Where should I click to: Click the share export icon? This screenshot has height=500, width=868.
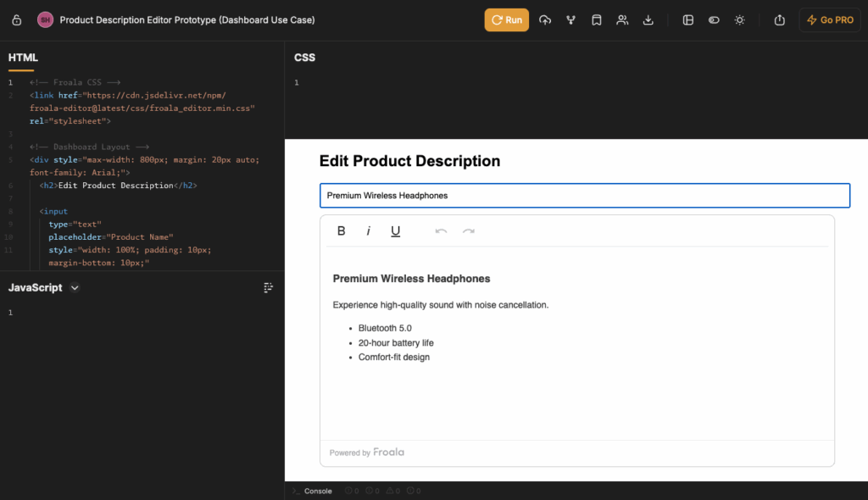[780, 20]
